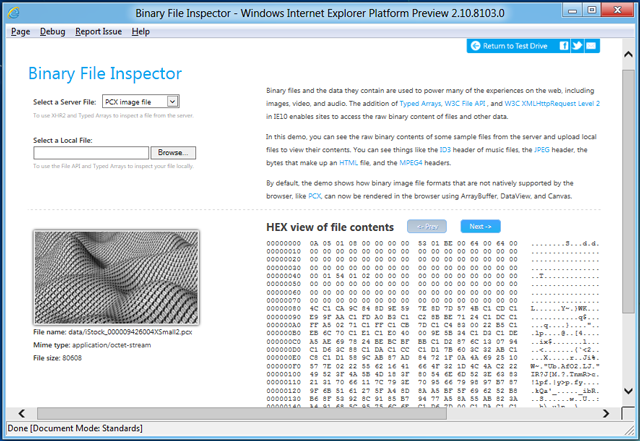Maximize the browser window
Screen dimensions: 640x441
pyautogui.click(x=591, y=10)
